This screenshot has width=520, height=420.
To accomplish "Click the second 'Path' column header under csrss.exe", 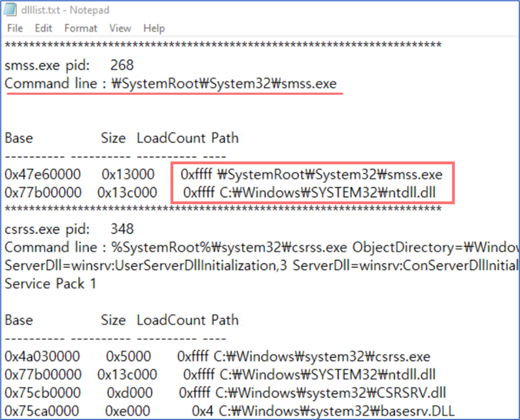I will click(224, 320).
